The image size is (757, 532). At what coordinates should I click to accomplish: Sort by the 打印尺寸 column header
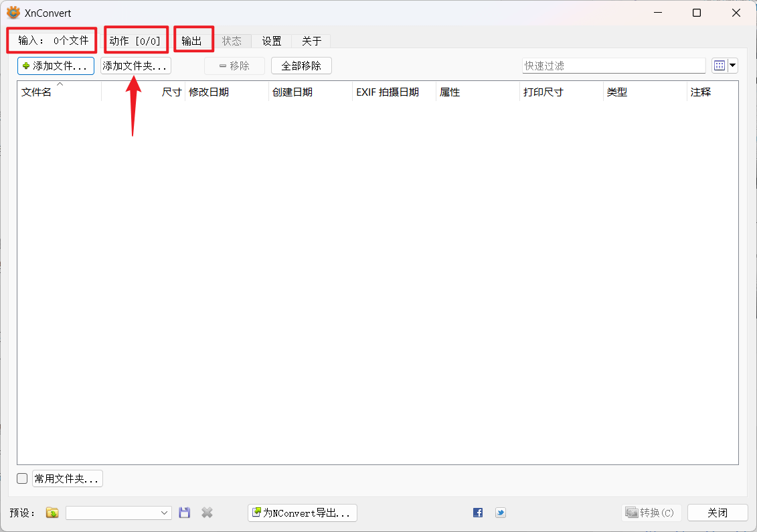click(x=562, y=92)
